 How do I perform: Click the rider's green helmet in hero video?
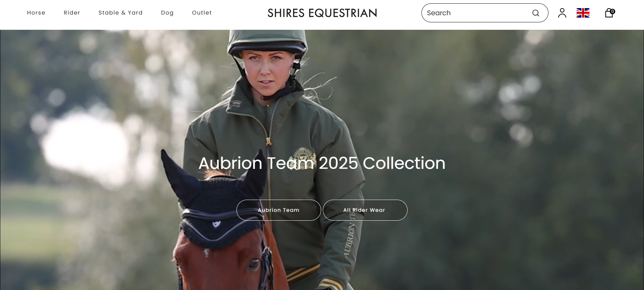click(x=268, y=41)
